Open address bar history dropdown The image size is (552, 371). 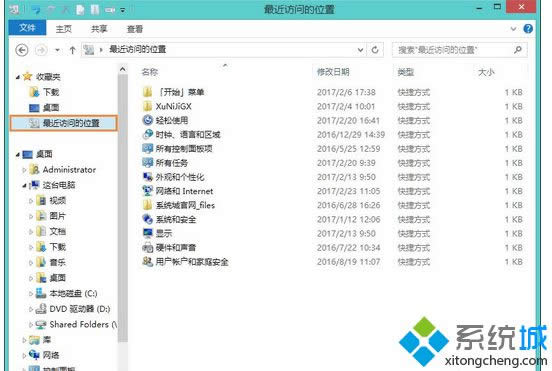coord(360,50)
